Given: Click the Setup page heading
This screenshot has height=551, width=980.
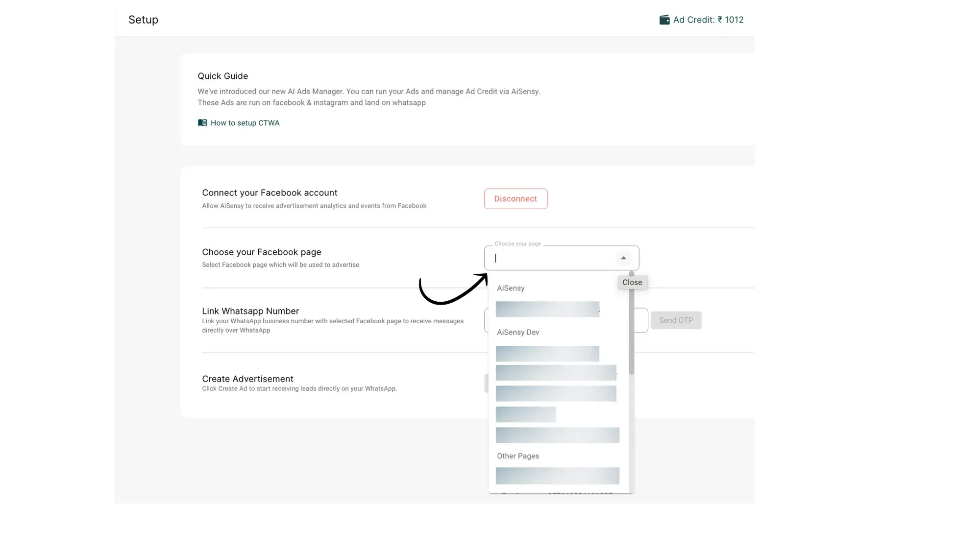Looking at the screenshot, I should pos(143,20).
